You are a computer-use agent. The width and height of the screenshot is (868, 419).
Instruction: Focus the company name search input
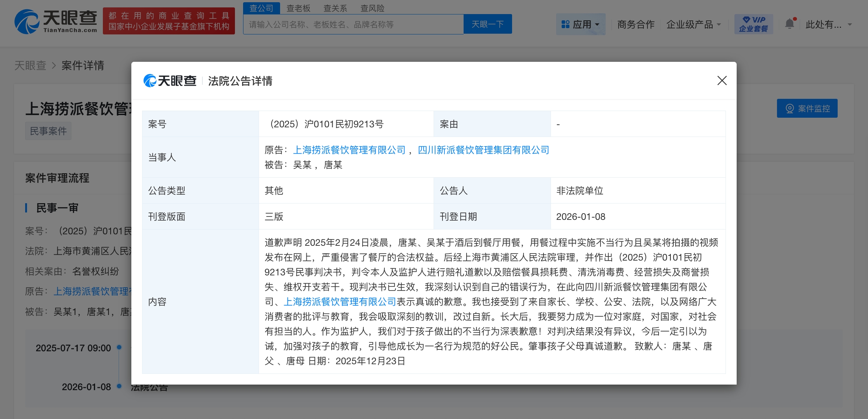click(x=353, y=24)
